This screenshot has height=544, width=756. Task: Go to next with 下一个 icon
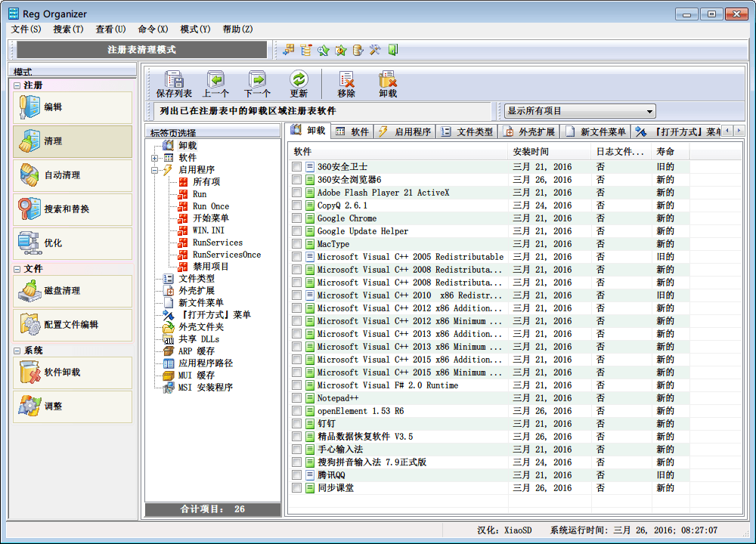[x=257, y=84]
